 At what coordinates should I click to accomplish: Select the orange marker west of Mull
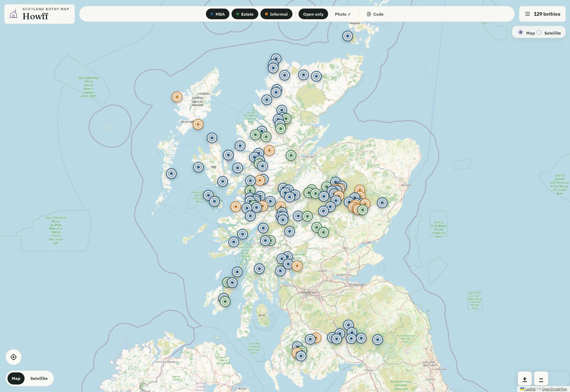click(236, 207)
